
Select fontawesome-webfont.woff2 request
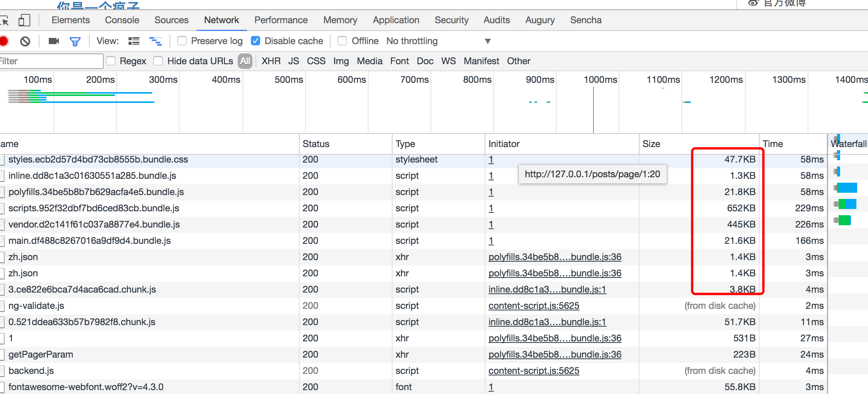86,387
